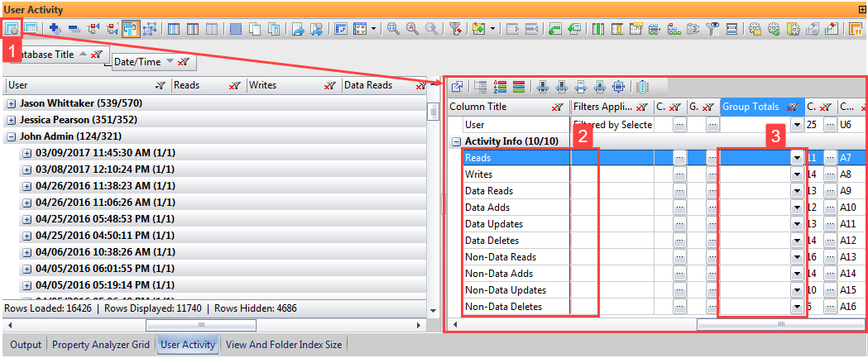Click the filter icon on the Date/Time chip
Image resolution: width=868 pixels, height=358 pixels.
click(x=184, y=62)
